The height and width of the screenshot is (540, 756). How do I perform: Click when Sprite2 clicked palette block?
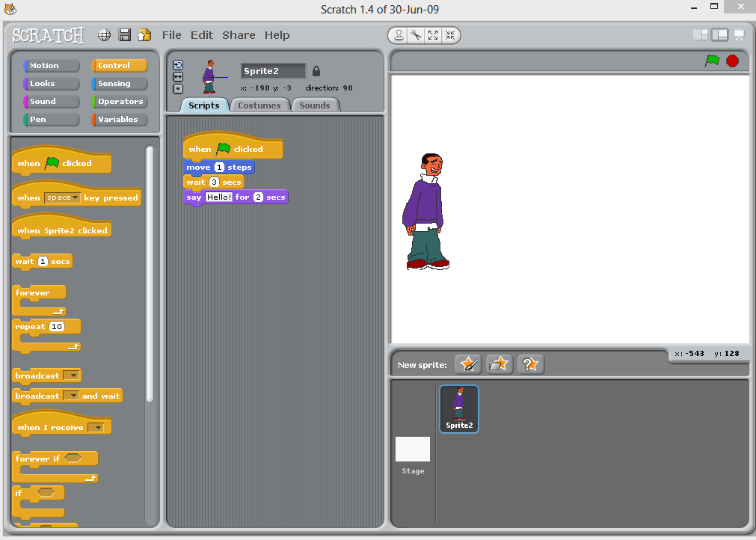coord(62,229)
